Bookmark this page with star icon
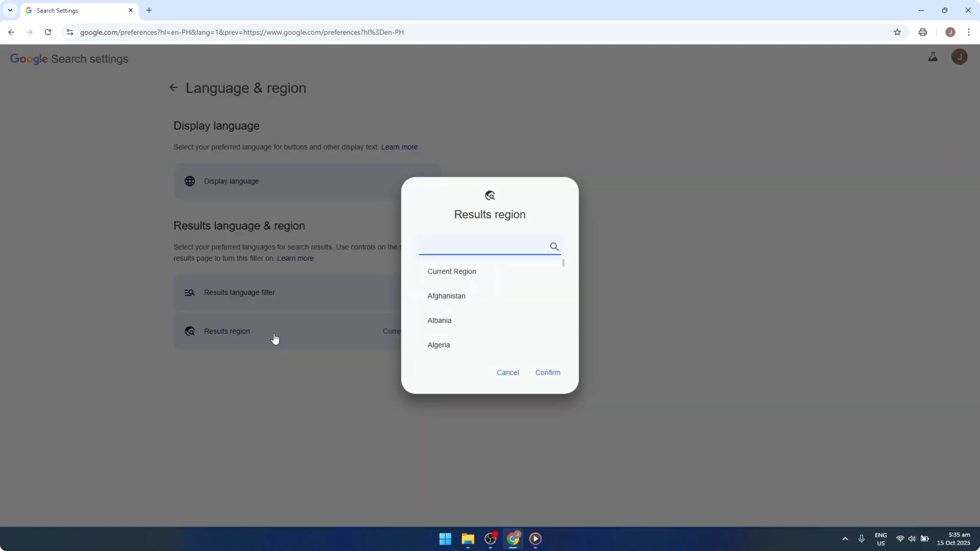 tap(897, 32)
